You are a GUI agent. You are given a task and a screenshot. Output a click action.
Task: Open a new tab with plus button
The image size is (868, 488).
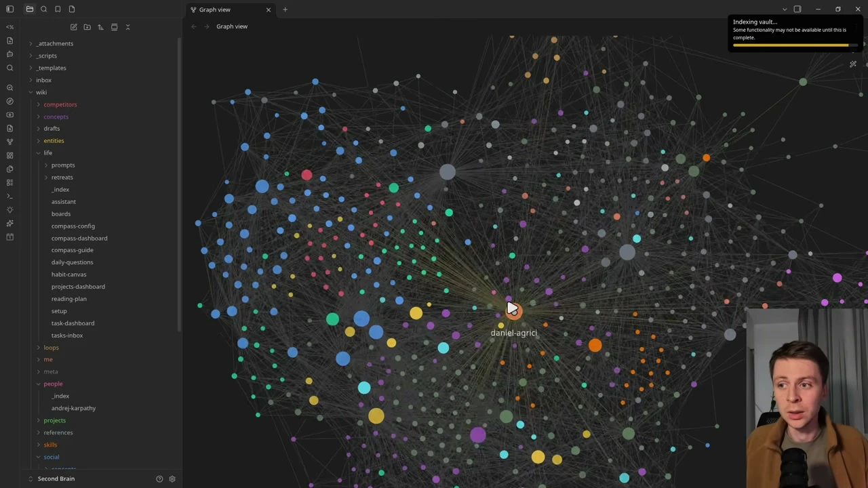[285, 9]
